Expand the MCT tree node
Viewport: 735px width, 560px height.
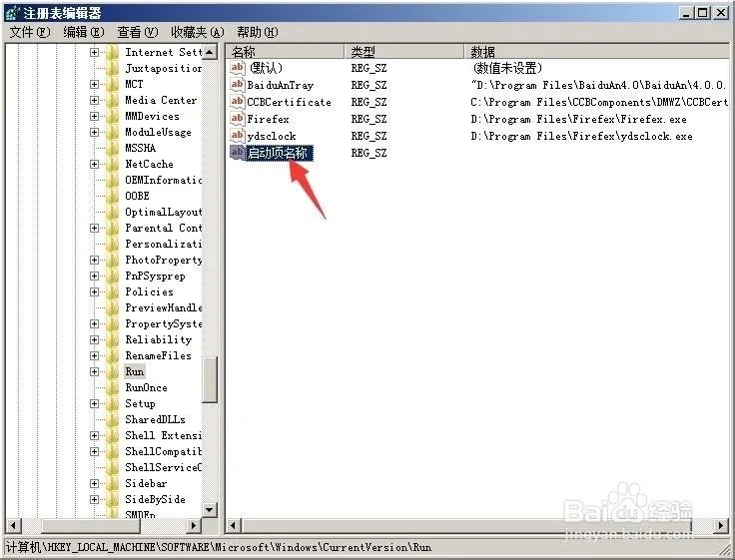94,85
